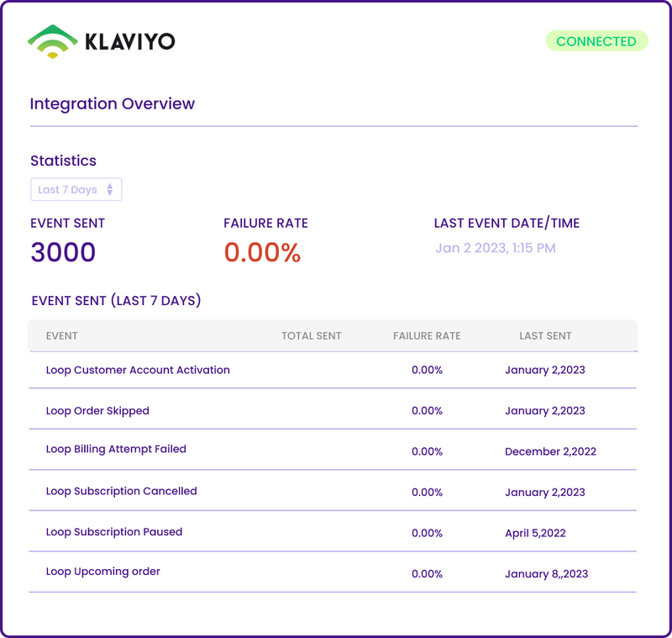Open the Last 7 Days dropdown

coord(76,189)
